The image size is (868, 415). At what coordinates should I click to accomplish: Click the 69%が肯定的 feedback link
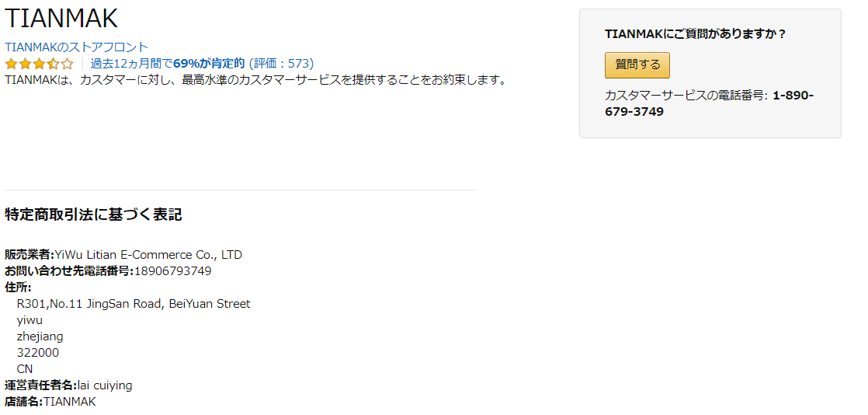(209, 64)
